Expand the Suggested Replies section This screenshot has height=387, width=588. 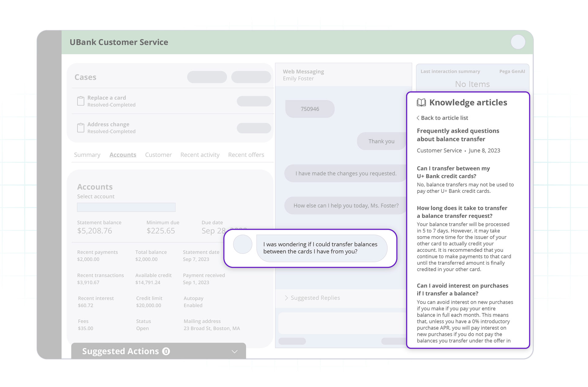coord(315,298)
